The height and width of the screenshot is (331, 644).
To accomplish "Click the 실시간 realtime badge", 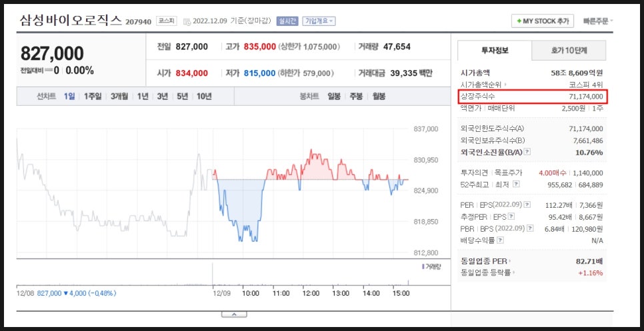I will (287, 21).
